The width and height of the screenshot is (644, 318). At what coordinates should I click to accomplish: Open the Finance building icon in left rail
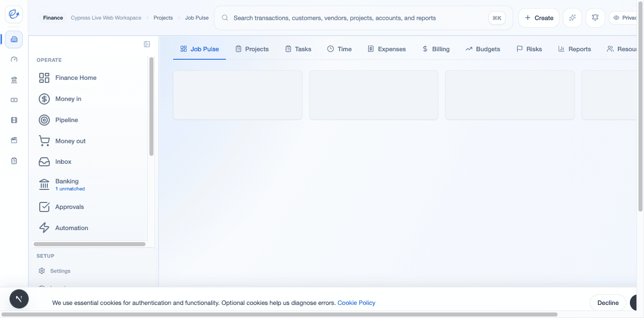pyautogui.click(x=14, y=39)
